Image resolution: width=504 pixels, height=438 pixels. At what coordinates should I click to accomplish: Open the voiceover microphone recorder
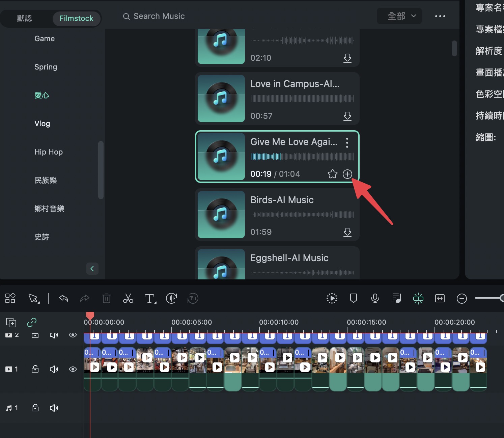point(375,298)
